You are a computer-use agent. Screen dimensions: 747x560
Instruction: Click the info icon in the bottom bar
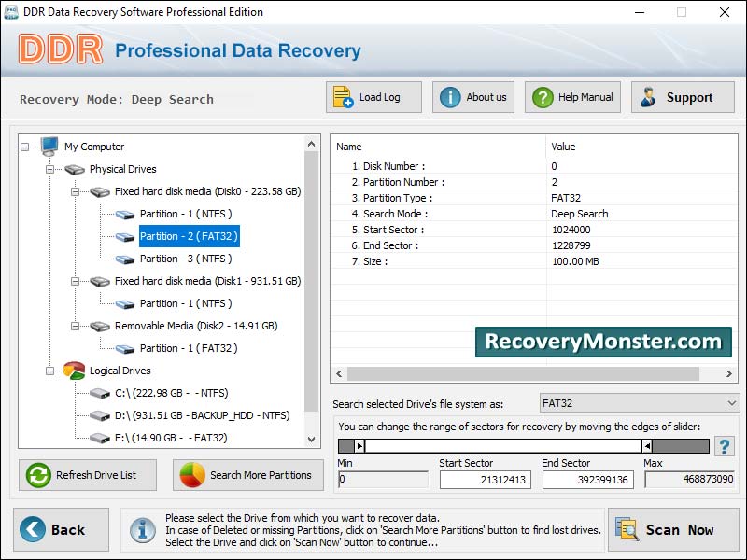click(x=143, y=529)
